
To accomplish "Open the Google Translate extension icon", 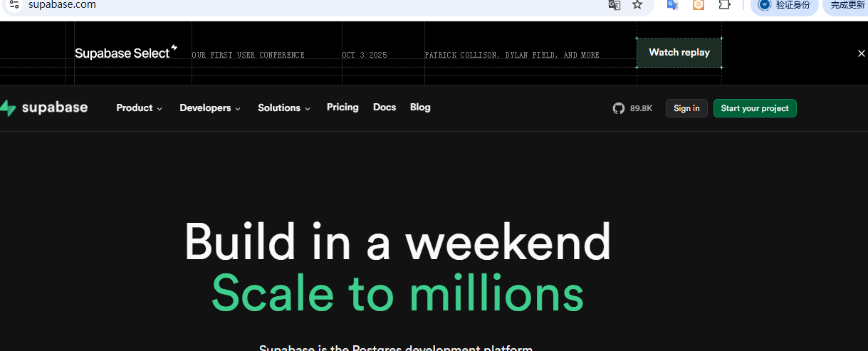I will [672, 5].
